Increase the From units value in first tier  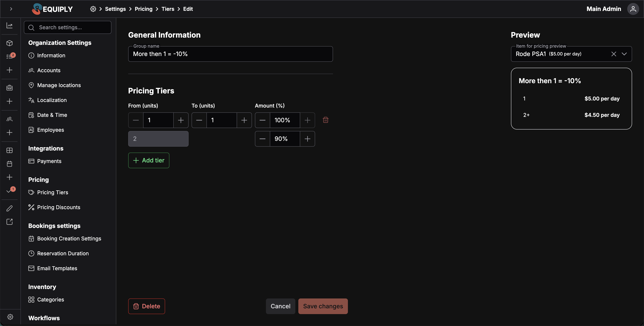[181, 120]
